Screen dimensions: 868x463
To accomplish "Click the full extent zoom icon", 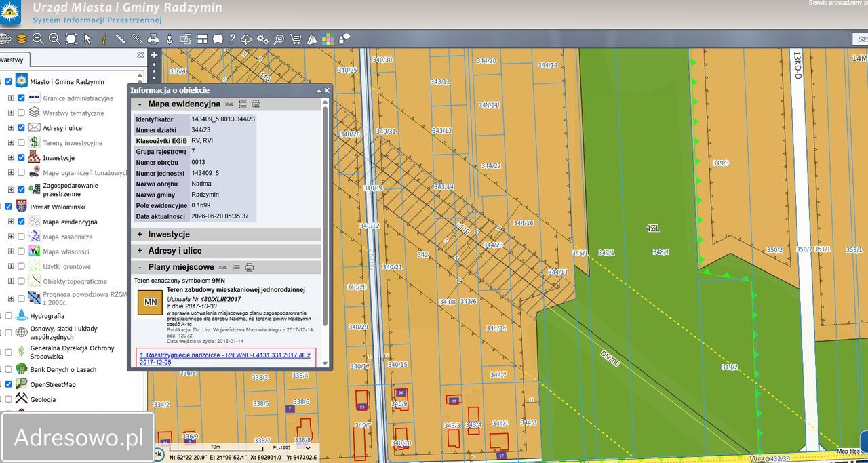I will click(x=71, y=39).
